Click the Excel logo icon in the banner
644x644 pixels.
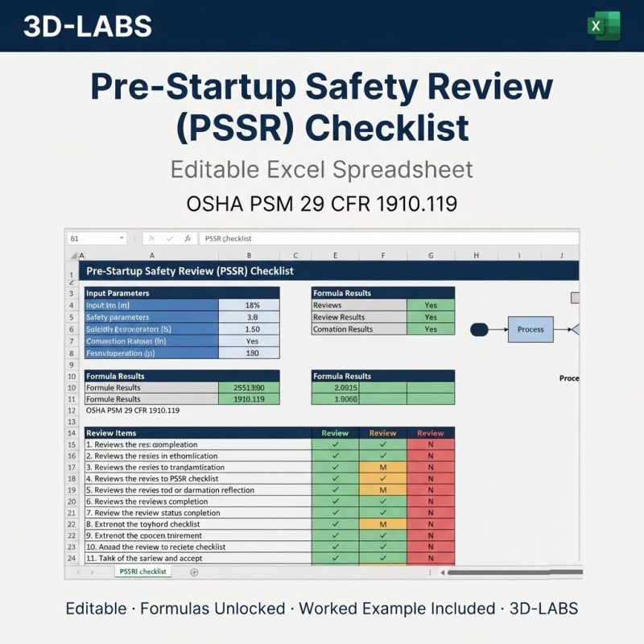603,26
